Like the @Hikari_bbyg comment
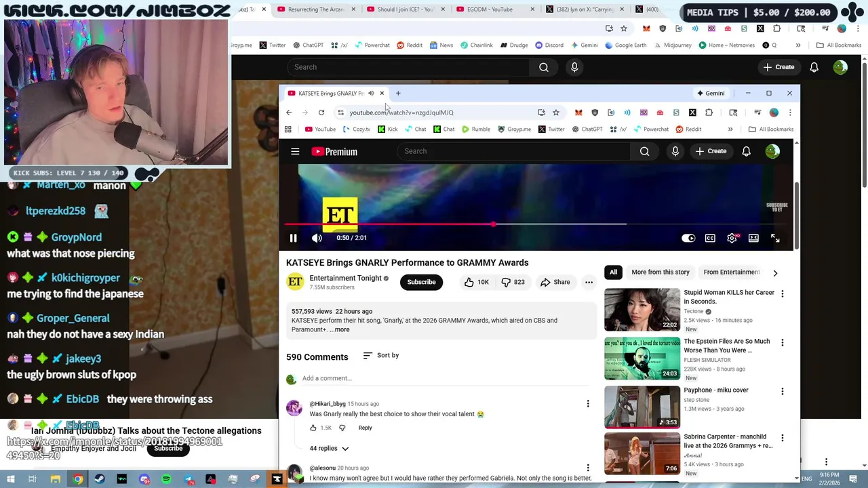 (x=313, y=428)
